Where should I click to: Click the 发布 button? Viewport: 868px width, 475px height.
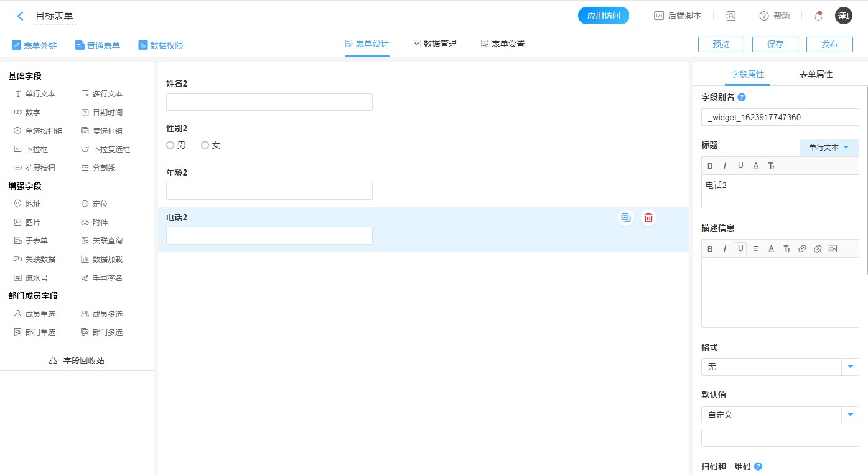829,44
